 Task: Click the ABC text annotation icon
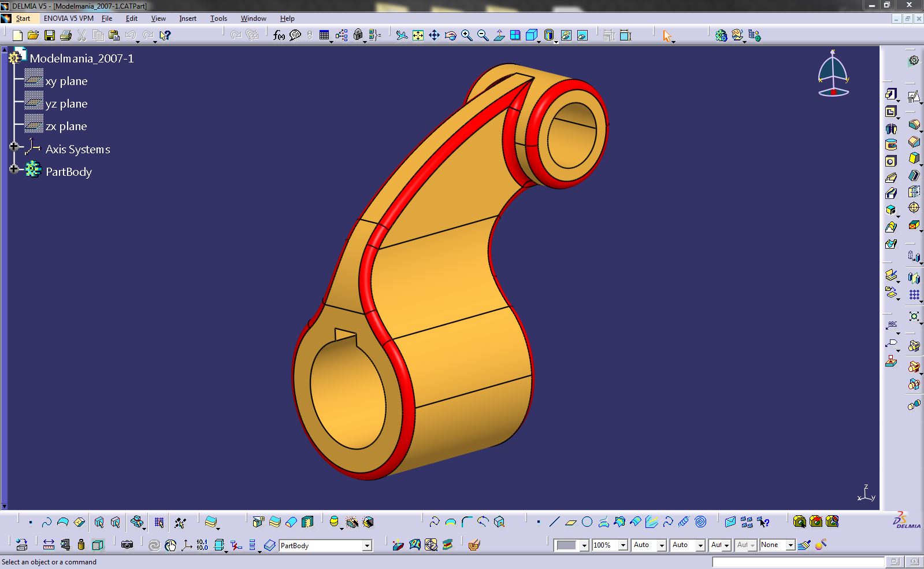(x=892, y=325)
